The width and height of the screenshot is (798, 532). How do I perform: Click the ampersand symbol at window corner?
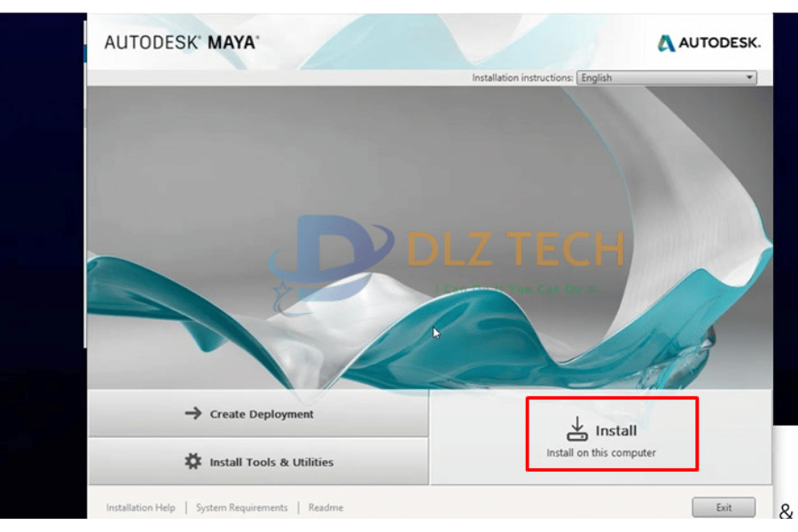click(x=786, y=511)
